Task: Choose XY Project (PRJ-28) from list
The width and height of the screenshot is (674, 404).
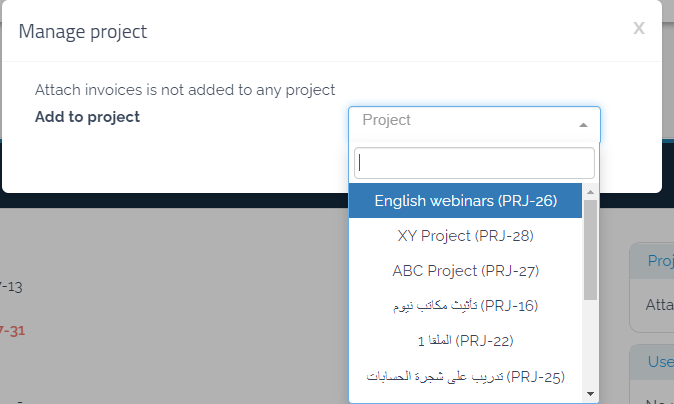Action: [465, 236]
